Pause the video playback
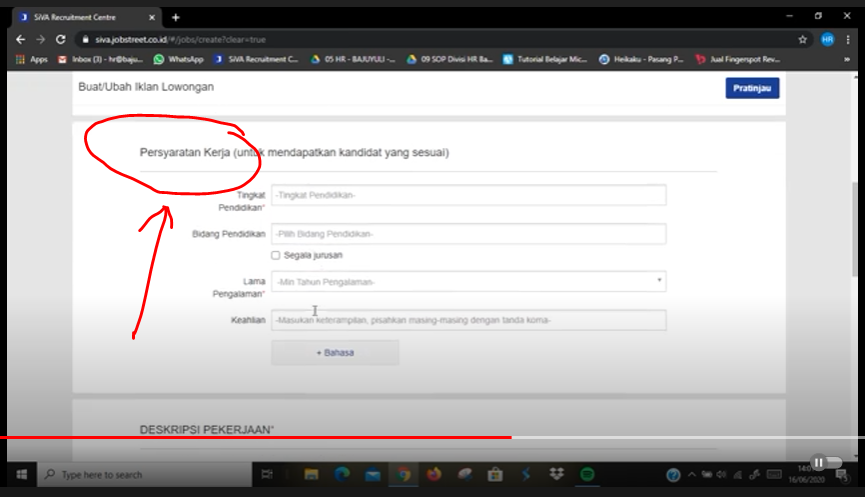Screen dimensions: 865x497 coord(818,463)
